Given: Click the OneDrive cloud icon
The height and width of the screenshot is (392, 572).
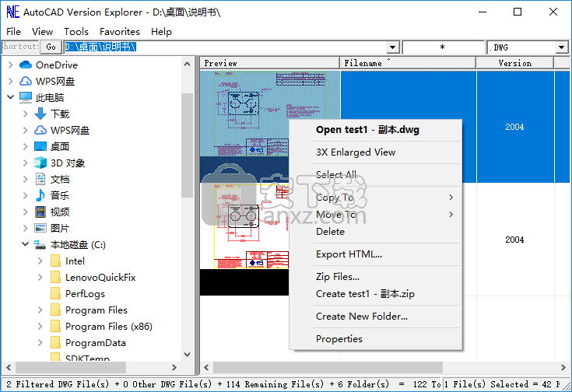Looking at the screenshot, I should tap(26, 65).
